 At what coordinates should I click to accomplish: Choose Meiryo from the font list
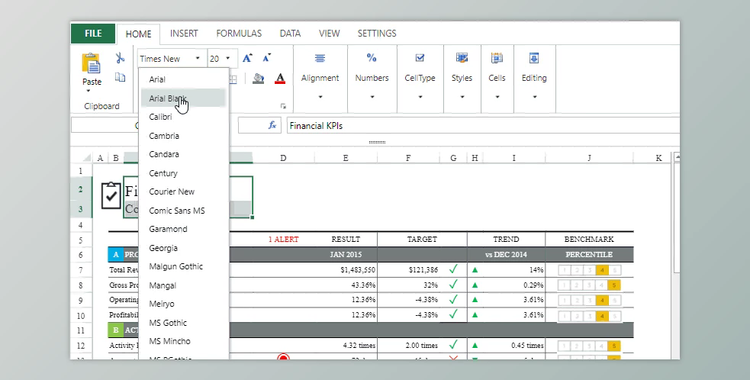183,304
